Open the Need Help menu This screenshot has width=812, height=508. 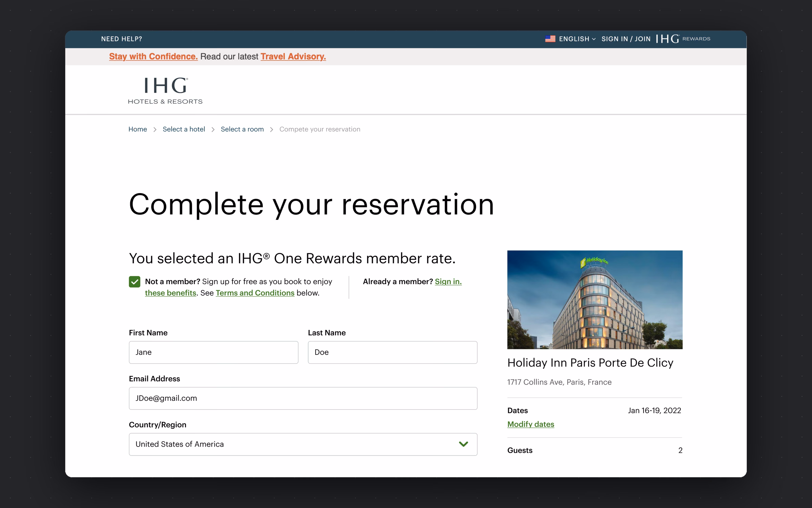121,39
